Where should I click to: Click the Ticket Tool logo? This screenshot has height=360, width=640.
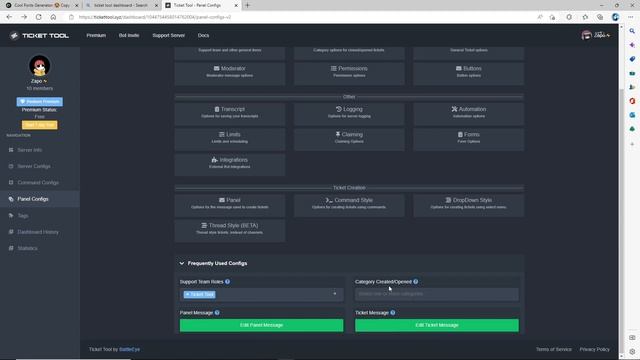tap(39, 36)
